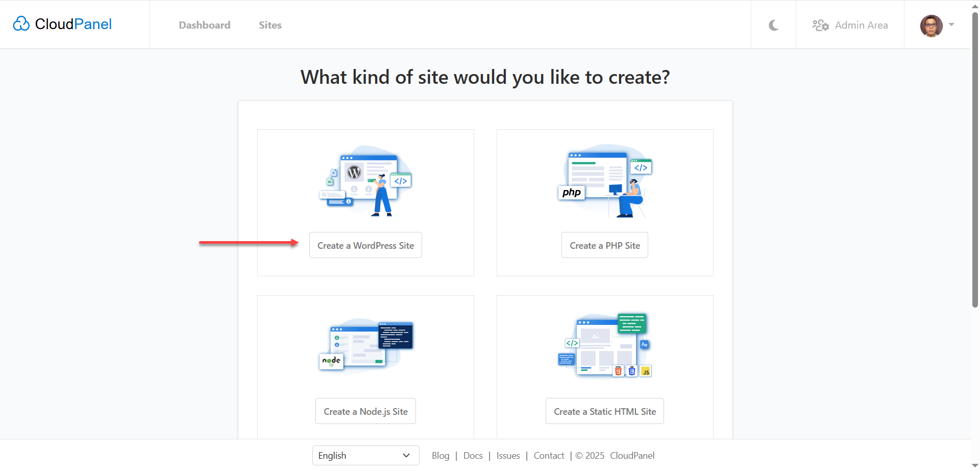Click the Node.js site illustration

365,346
